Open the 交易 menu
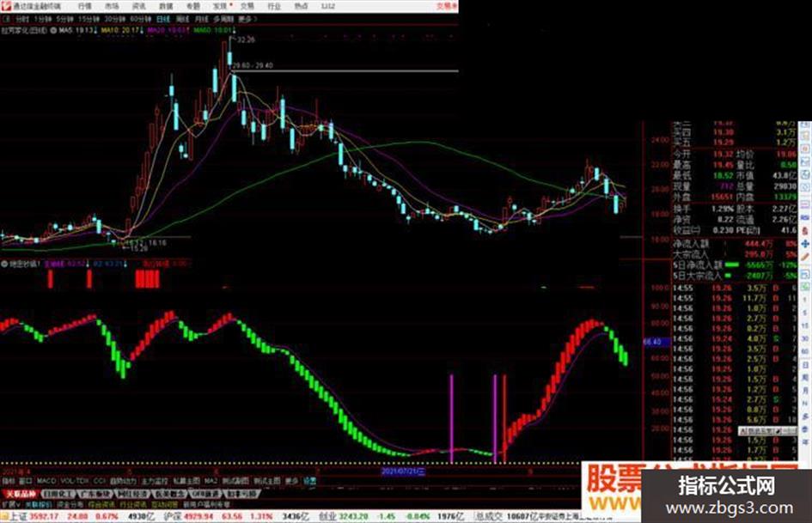812x523 pixels. pos(247,6)
